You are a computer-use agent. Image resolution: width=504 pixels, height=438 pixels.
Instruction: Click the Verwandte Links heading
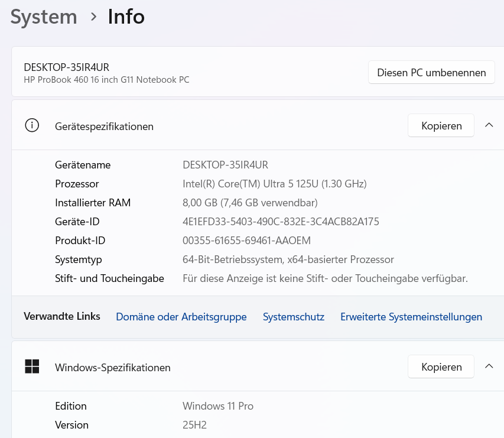[62, 316]
